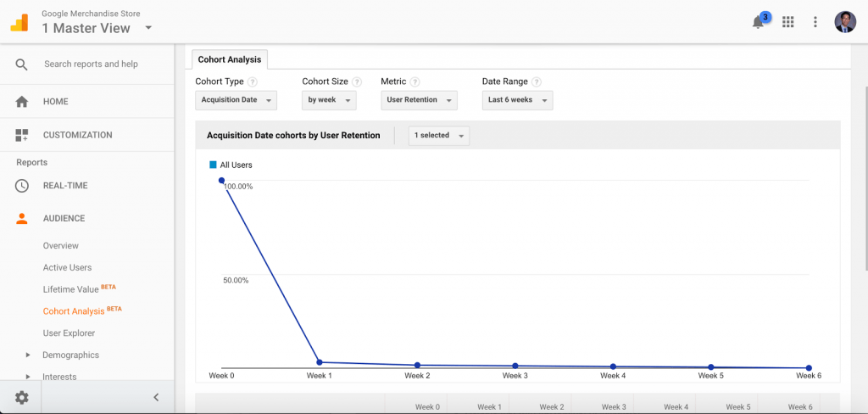Viewport: 868px width, 414px height.
Task: Open the User Explorer report
Action: click(x=70, y=333)
